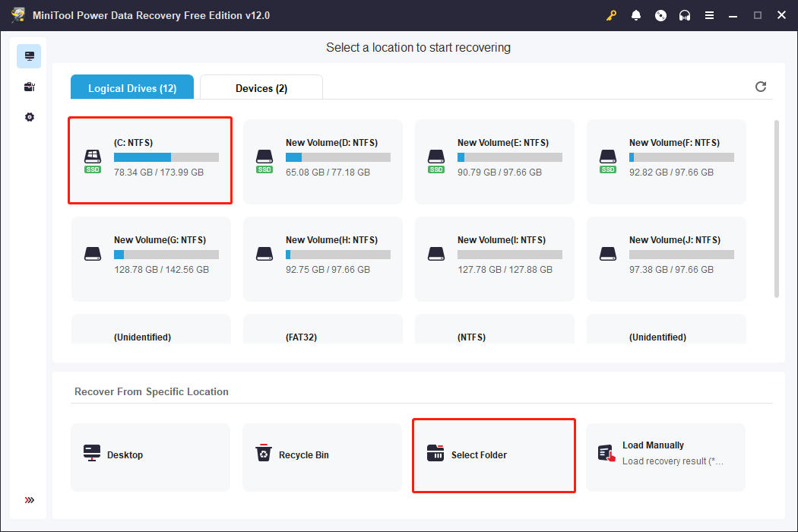The image size is (798, 532).
Task: Click G: volume usage bar
Action: tap(166, 255)
